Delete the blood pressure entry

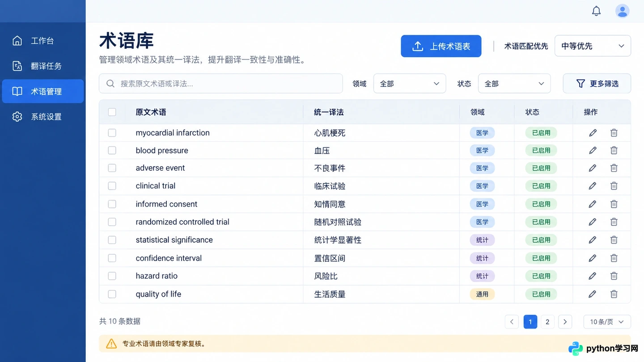click(614, 150)
